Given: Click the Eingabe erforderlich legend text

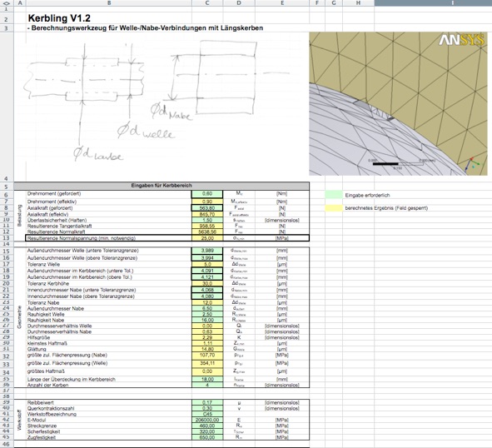Looking at the screenshot, I should [367, 196].
